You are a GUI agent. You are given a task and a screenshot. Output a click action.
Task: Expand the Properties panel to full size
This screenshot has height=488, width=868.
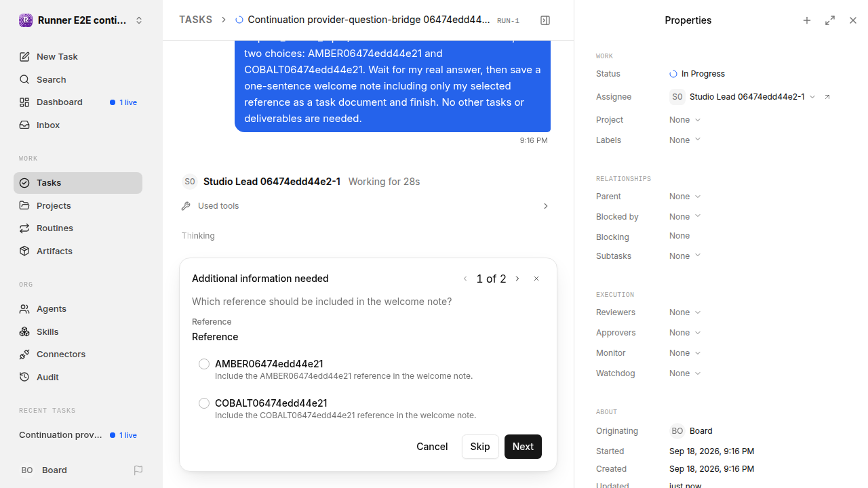point(830,20)
